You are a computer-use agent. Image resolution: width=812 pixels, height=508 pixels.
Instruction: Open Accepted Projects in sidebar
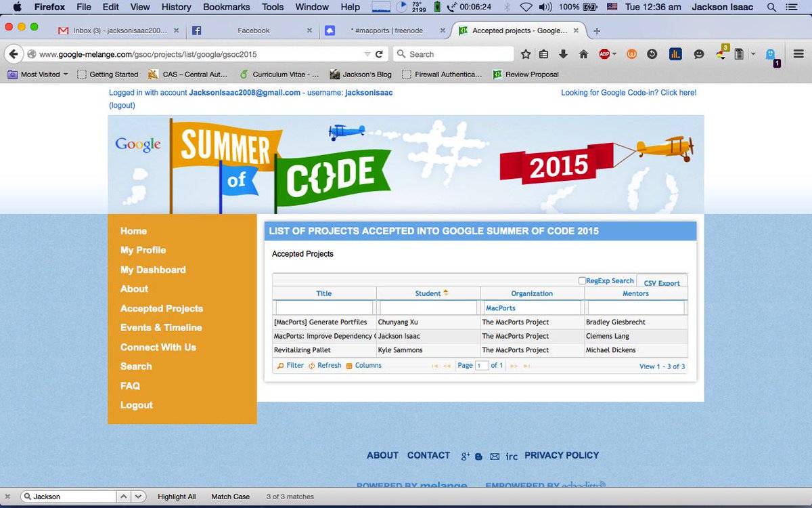[x=162, y=309]
